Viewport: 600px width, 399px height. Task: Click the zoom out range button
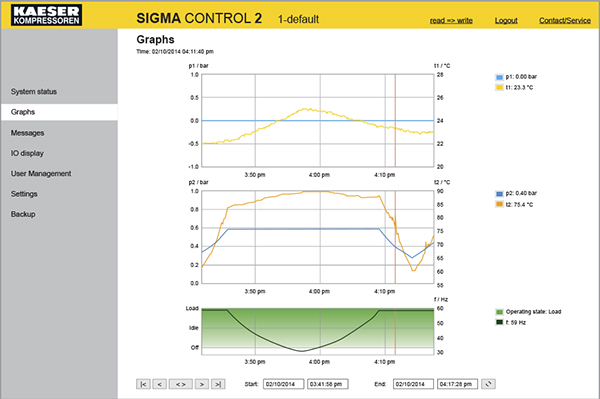[181, 384]
